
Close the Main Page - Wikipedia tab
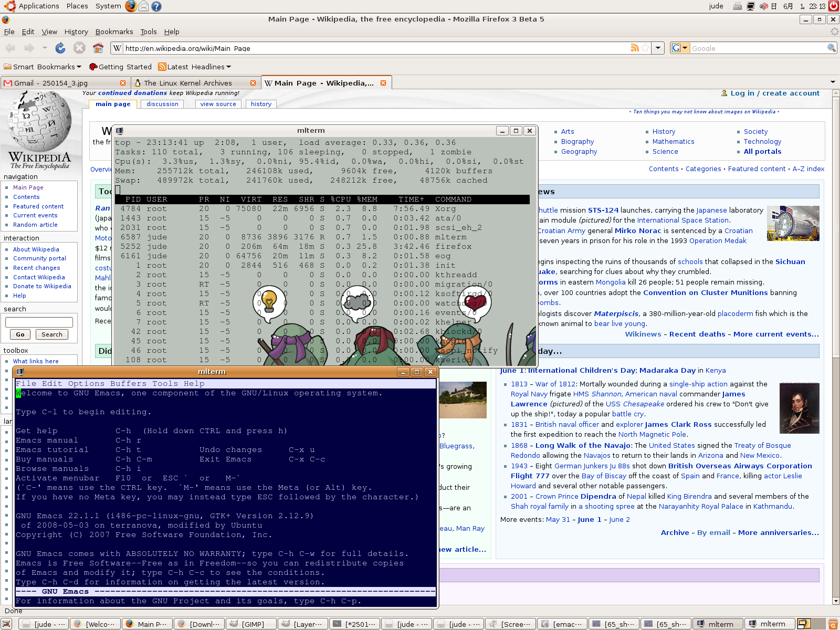pyautogui.click(x=383, y=83)
